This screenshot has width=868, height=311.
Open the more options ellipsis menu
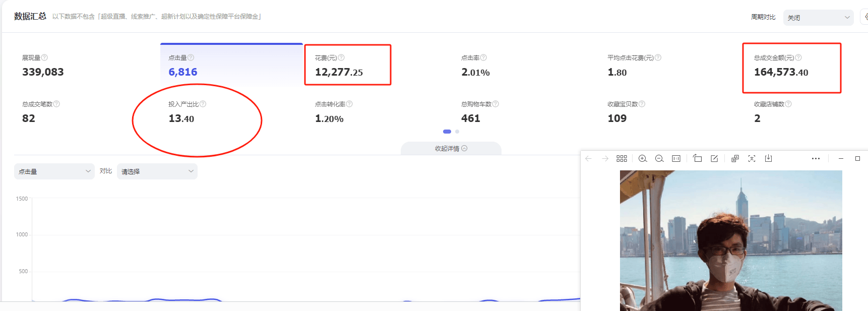(x=816, y=159)
